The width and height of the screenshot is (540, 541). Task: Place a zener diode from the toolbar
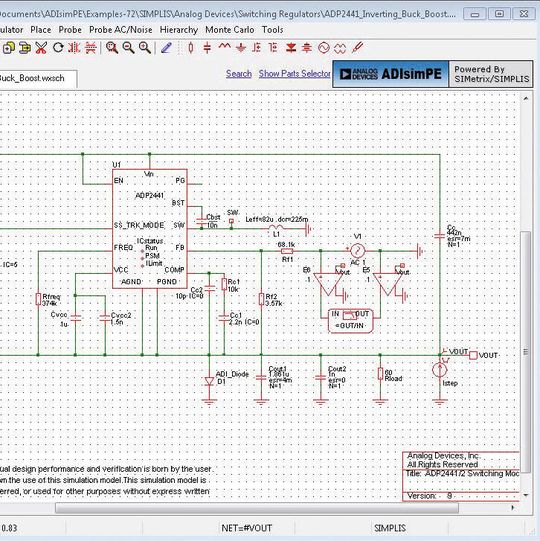coord(306,48)
